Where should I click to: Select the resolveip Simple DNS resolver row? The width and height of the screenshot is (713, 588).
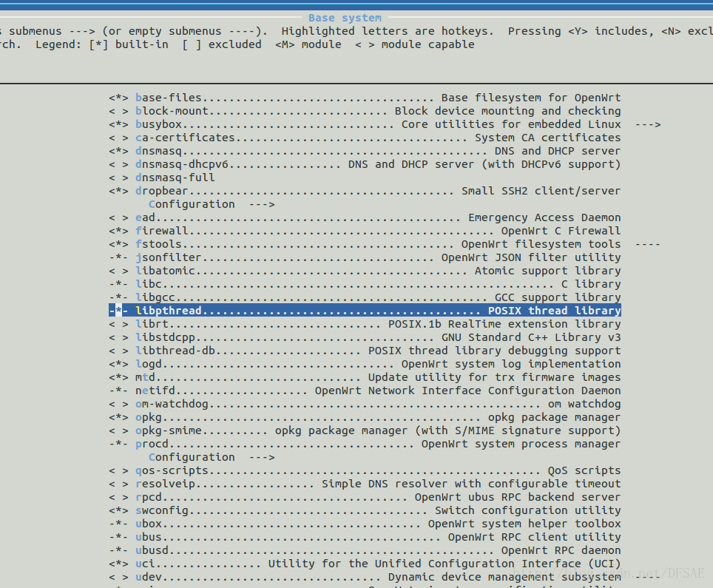365,484
